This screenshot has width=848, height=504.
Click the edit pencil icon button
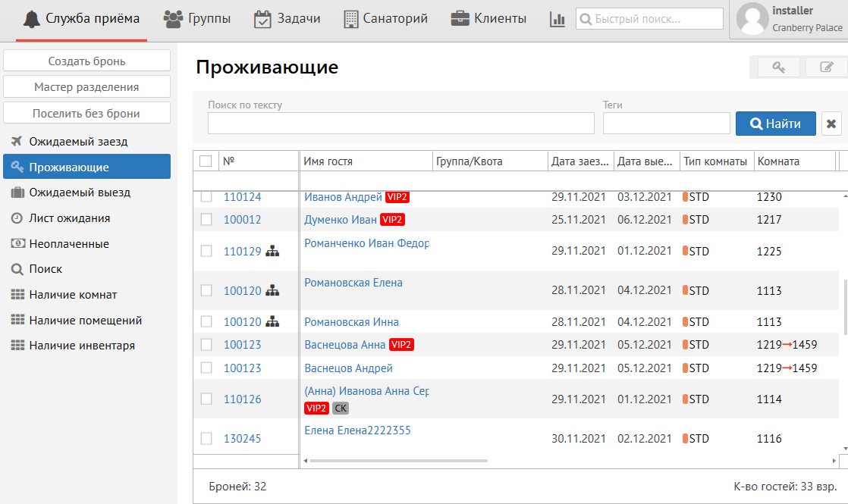[827, 67]
